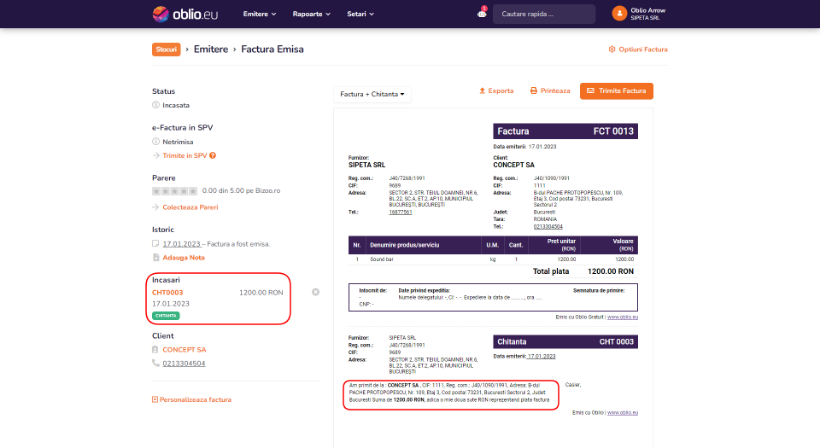Image resolution: width=820 pixels, height=448 pixels.
Task: Open the Rapoarte menu
Action: coord(311,14)
